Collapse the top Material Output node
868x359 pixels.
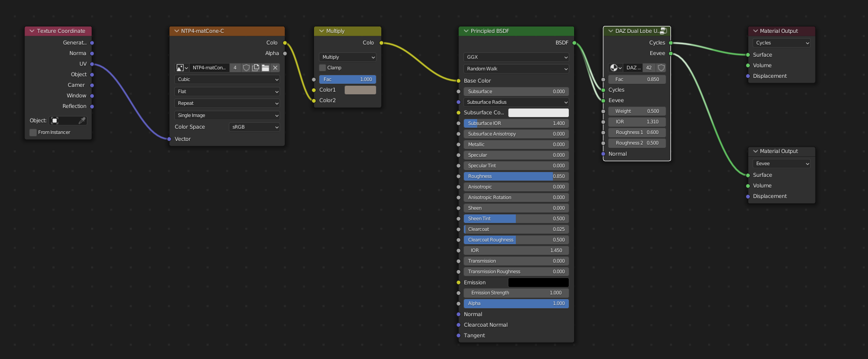click(755, 31)
